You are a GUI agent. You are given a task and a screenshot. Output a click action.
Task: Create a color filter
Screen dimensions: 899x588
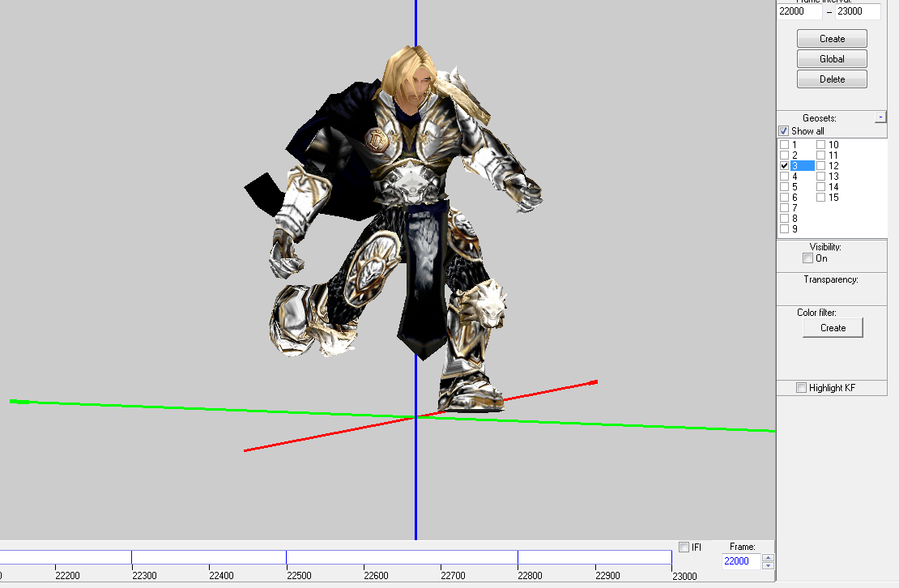pos(833,328)
